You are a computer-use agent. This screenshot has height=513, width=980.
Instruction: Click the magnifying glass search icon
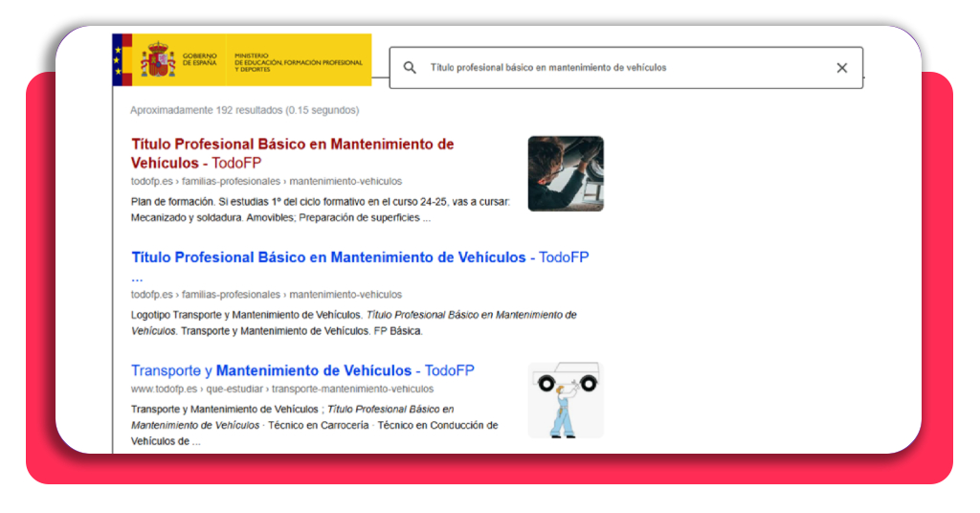(x=410, y=68)
